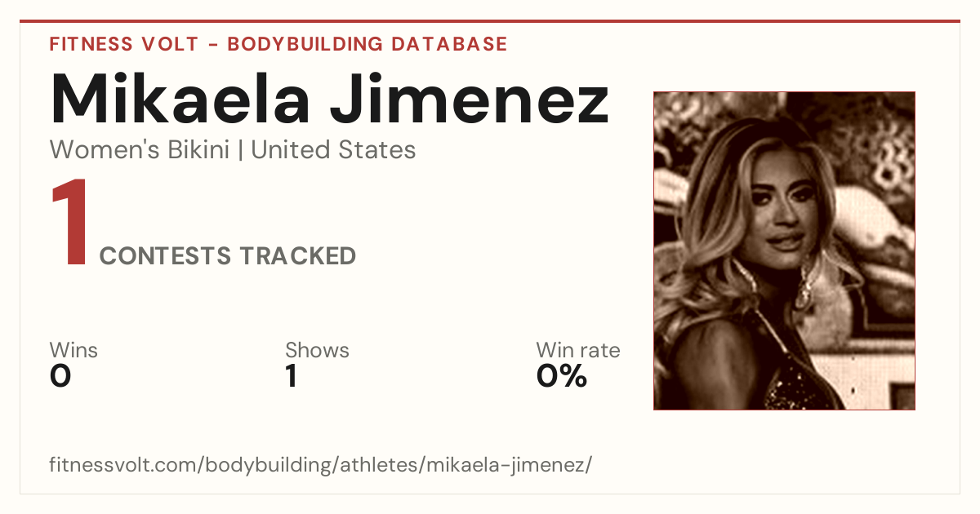Select the Women's Bikini division text

pos(140,150)
